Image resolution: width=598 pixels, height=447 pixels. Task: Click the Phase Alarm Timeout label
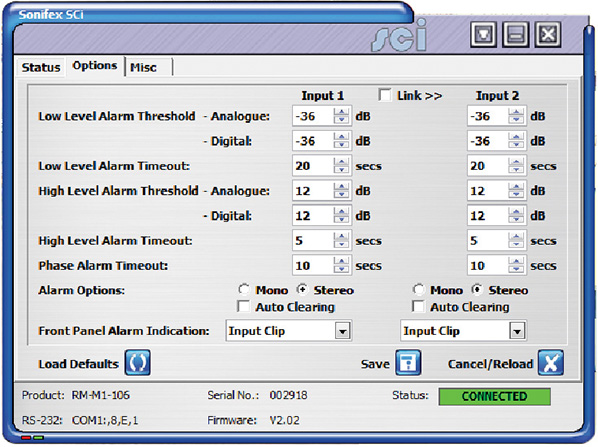pos(103,265)
